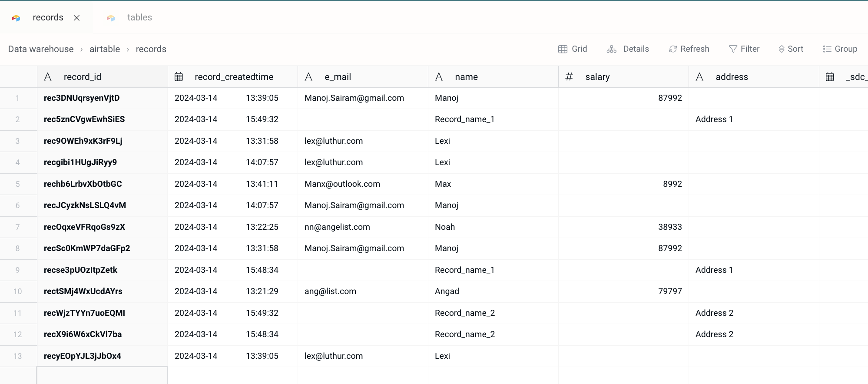Click nn@angelist.com email cell
868x384 pixels.
(363, 227)
